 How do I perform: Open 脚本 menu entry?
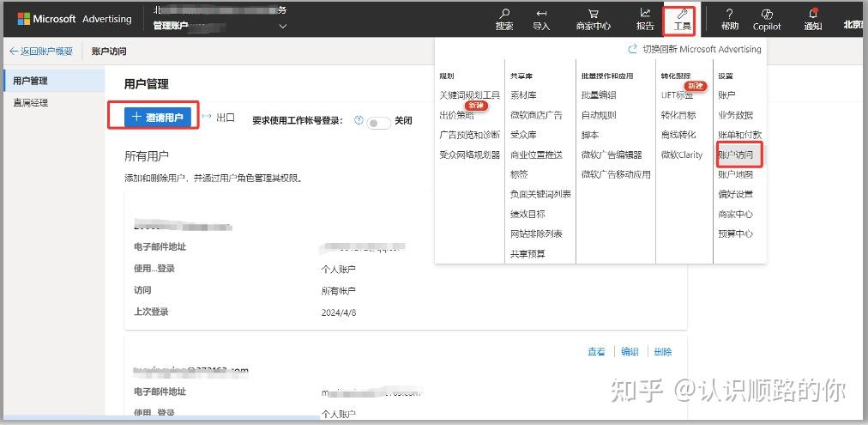[590, 135]
